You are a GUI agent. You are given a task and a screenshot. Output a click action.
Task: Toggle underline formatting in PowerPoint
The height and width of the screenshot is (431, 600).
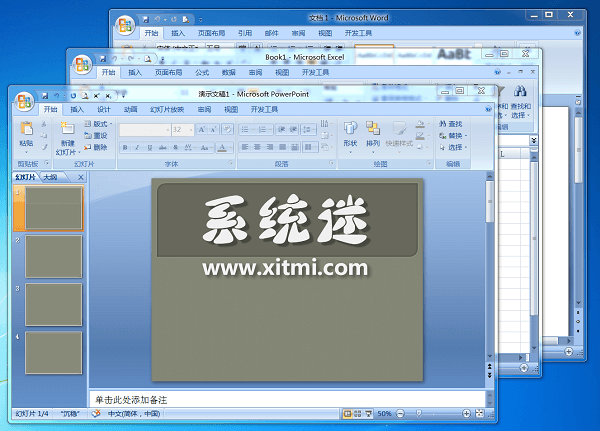[x=150, y=147]
